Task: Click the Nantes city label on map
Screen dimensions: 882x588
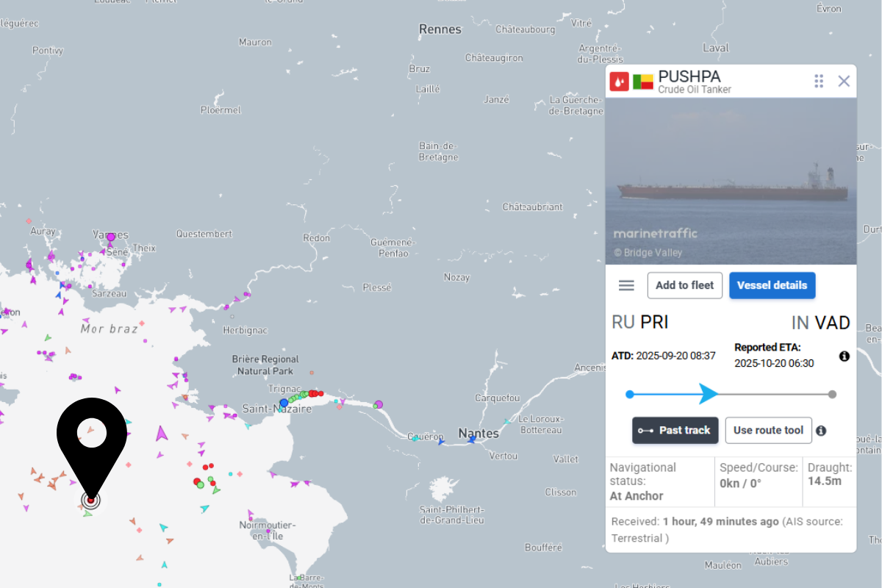Action: pos(478,434)
